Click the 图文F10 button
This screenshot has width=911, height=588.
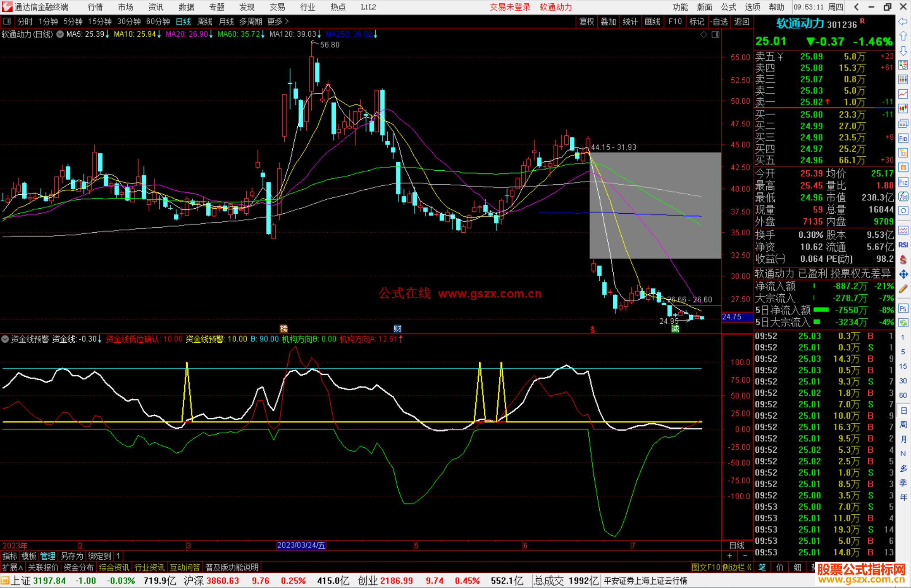706,567
